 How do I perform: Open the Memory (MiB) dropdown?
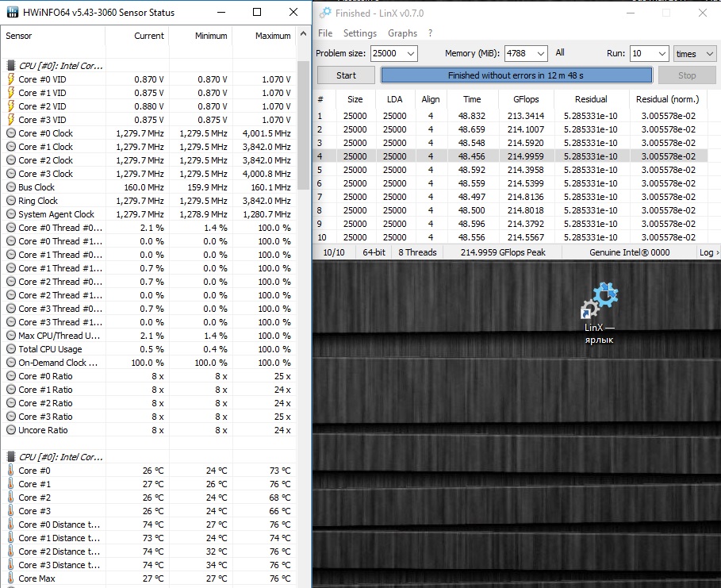tap(541, 53)
